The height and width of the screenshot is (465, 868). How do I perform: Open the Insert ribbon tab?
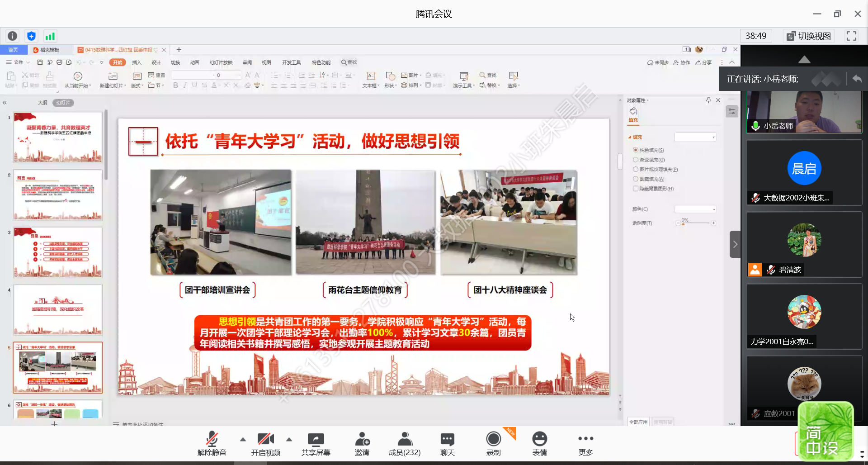point(137,62)
